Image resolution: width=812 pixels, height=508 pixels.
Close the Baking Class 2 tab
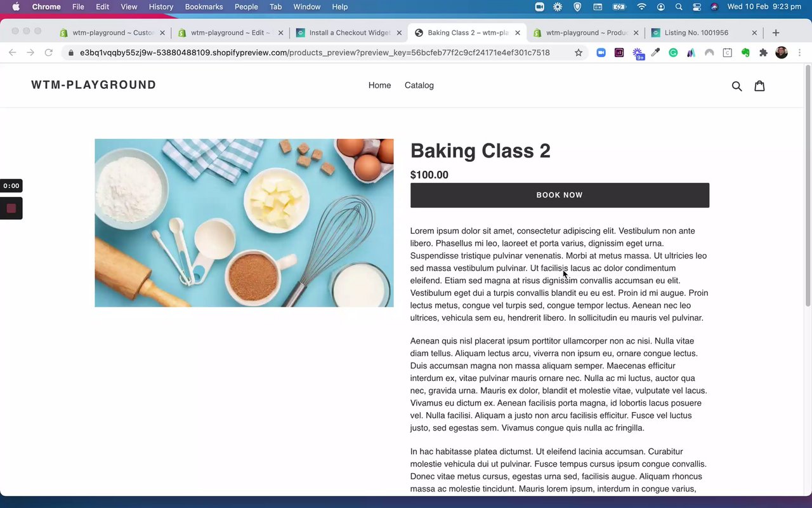point(518,33)
